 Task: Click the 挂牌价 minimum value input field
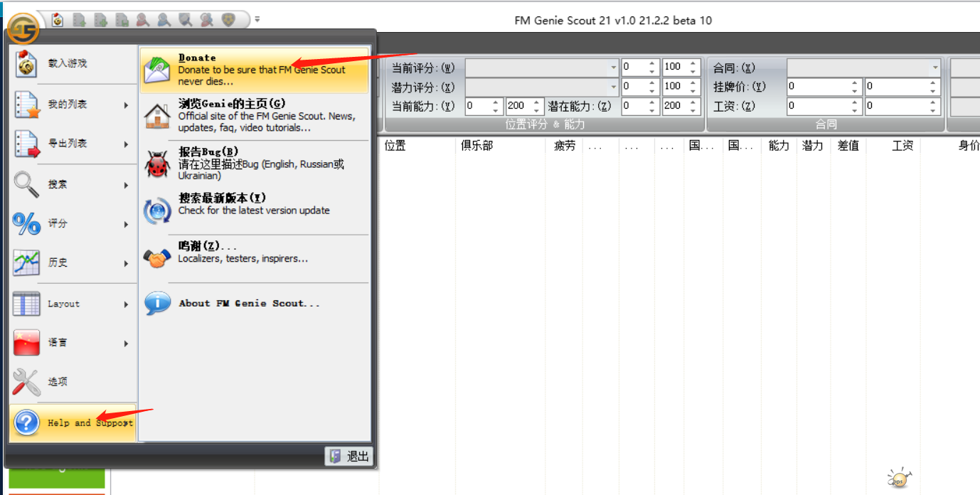point(818,87)
